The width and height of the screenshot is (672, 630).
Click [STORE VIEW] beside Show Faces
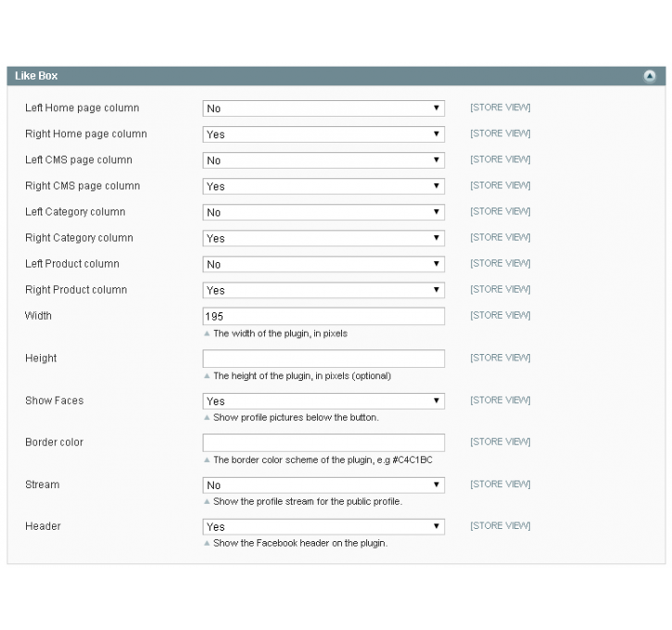(x=501, y=400)
